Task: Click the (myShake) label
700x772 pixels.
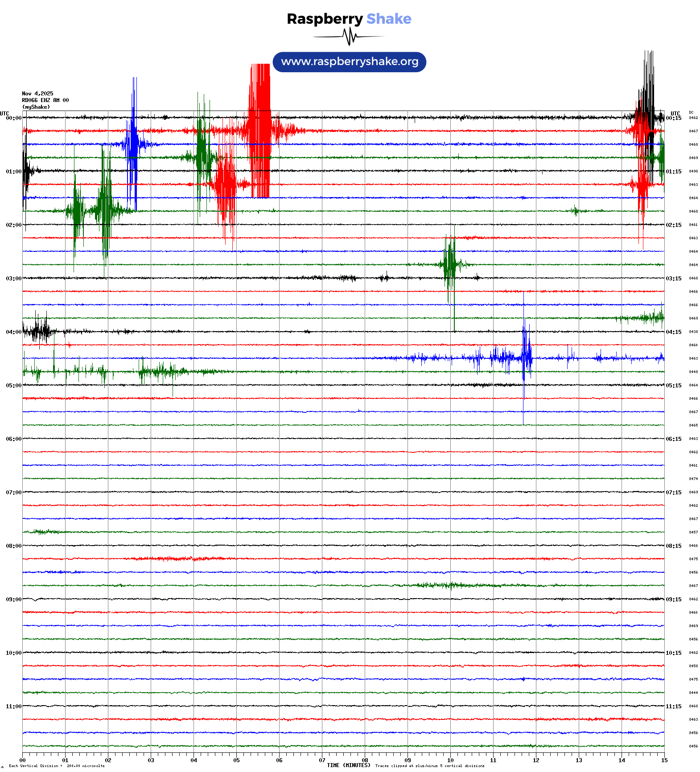Action: click(x=36, y=107)
